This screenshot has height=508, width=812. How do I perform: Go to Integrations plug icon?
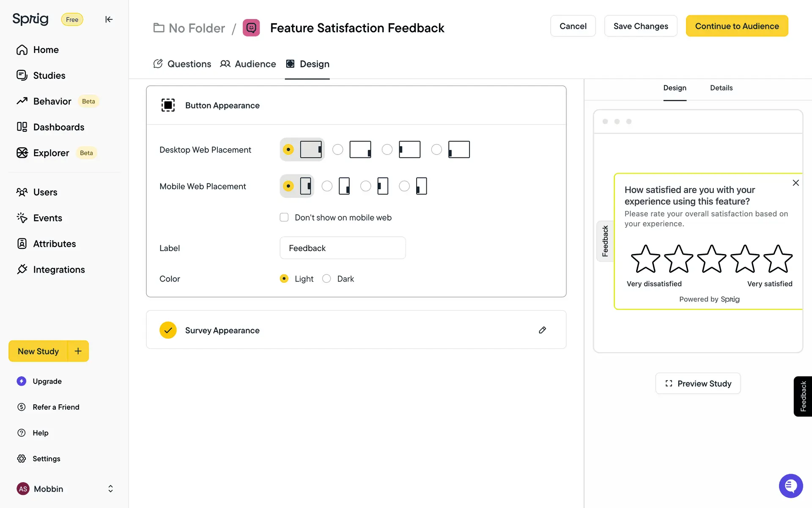click(22, 269)
